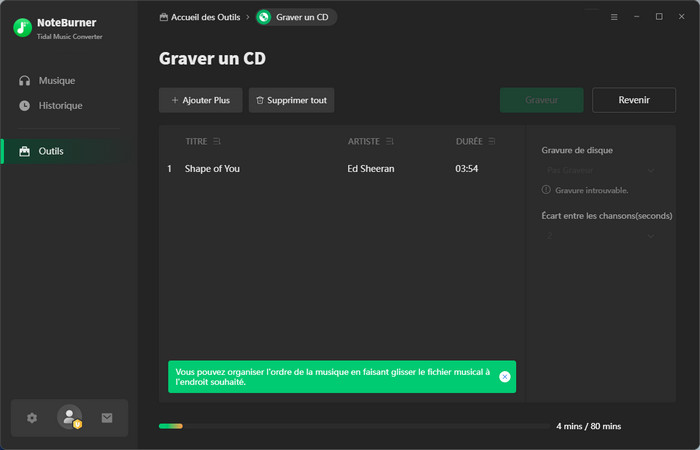
Task: Sort tracks using the DURÉE sort icon
Action: 492,141
